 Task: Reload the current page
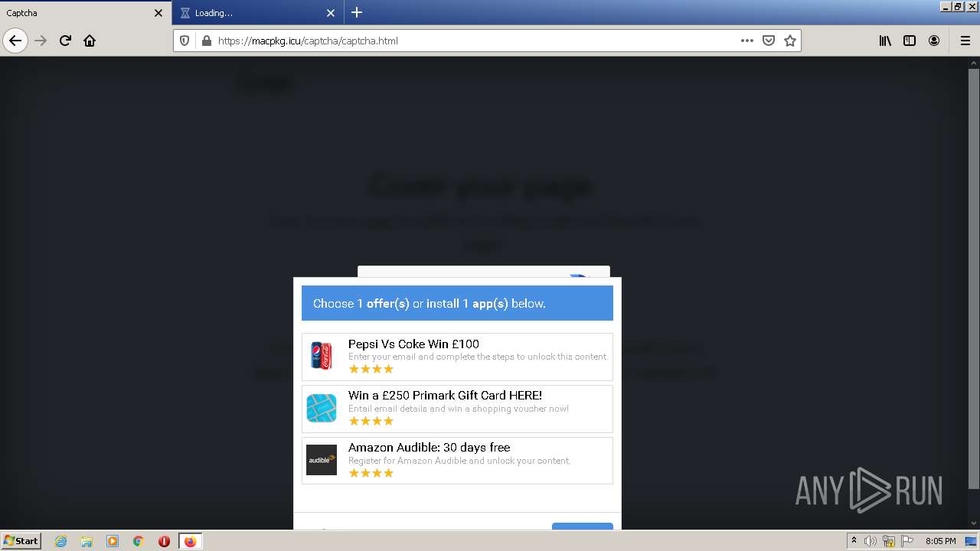click(65, 41)
